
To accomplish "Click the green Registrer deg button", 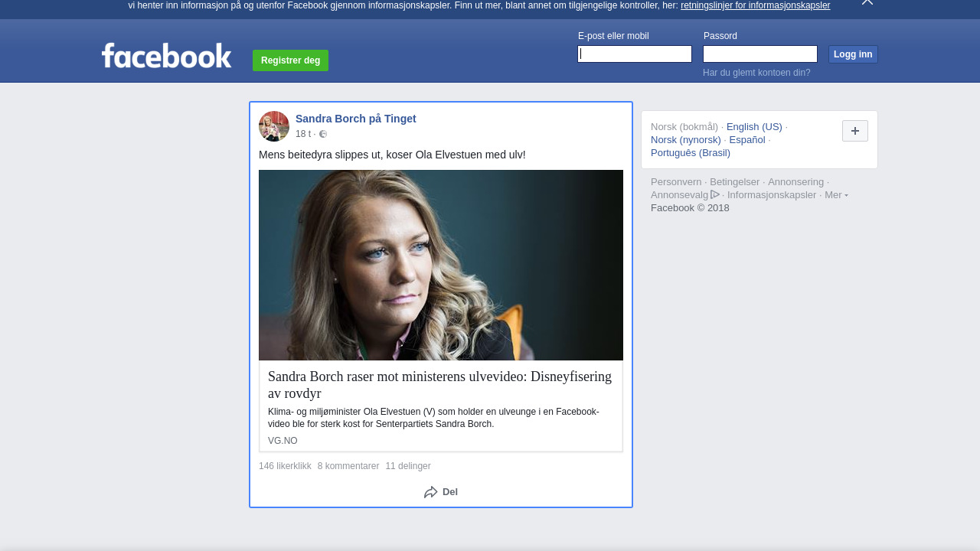I will click(x=290, y=60).
